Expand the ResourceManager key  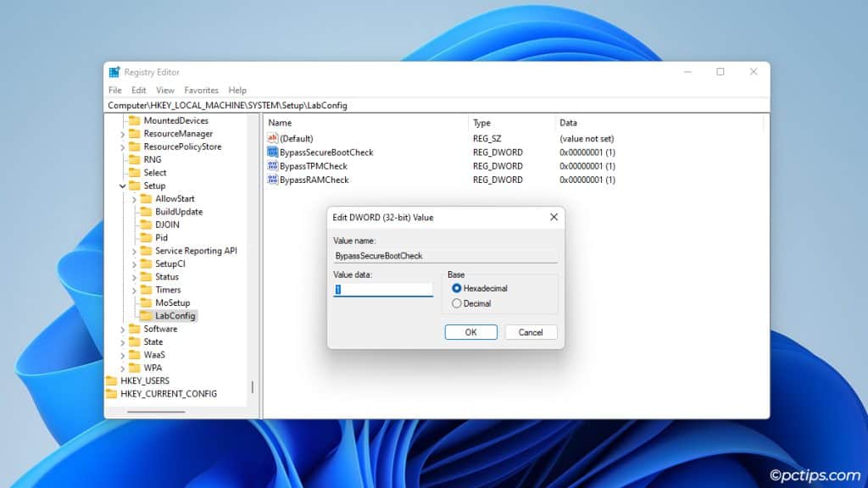point(121,133)
